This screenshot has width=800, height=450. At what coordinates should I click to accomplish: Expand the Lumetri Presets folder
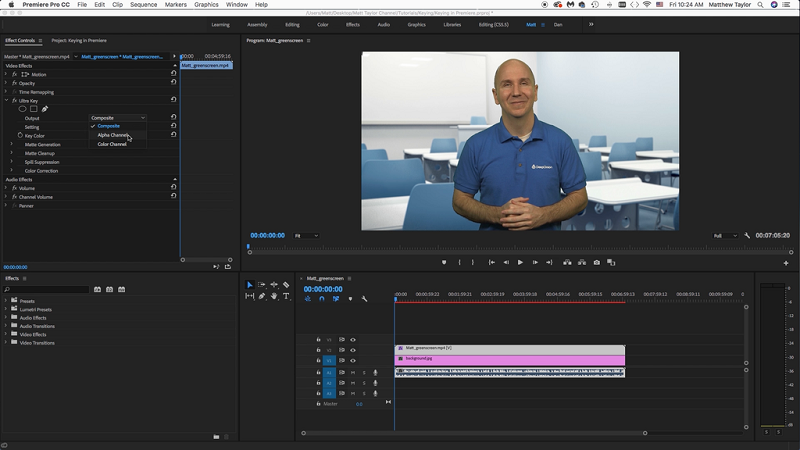pyautogui.click(x=6, y=309)
